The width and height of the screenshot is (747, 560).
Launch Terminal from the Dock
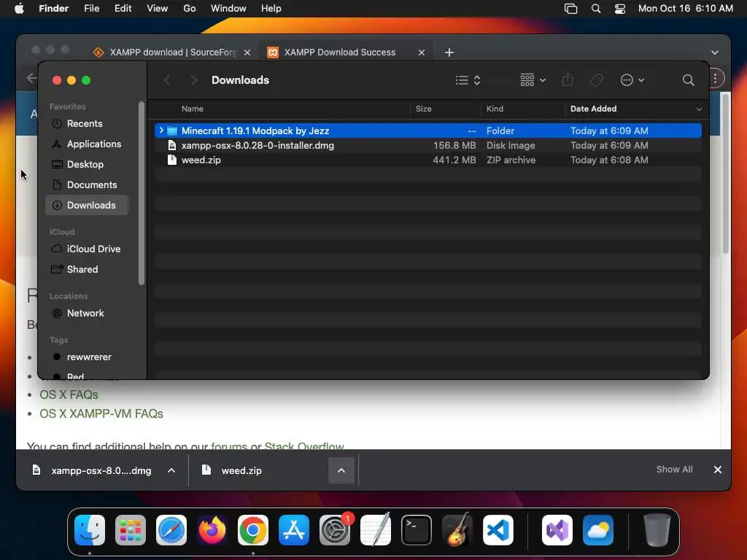point(417,530)
